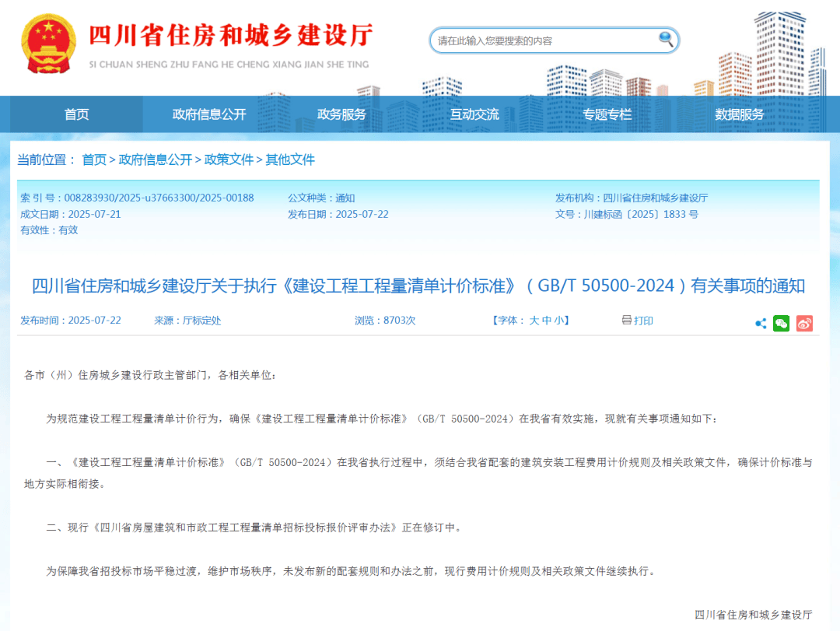
Task: Open the 专题专栏 navigation item
Action: pyautogui.click(x=607, y=114)
